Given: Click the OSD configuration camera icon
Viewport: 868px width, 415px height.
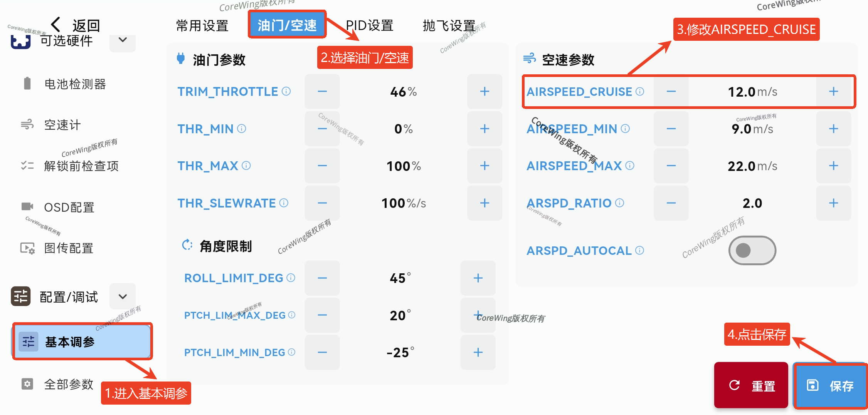Looking at the screenshot, I should point(27,207).
